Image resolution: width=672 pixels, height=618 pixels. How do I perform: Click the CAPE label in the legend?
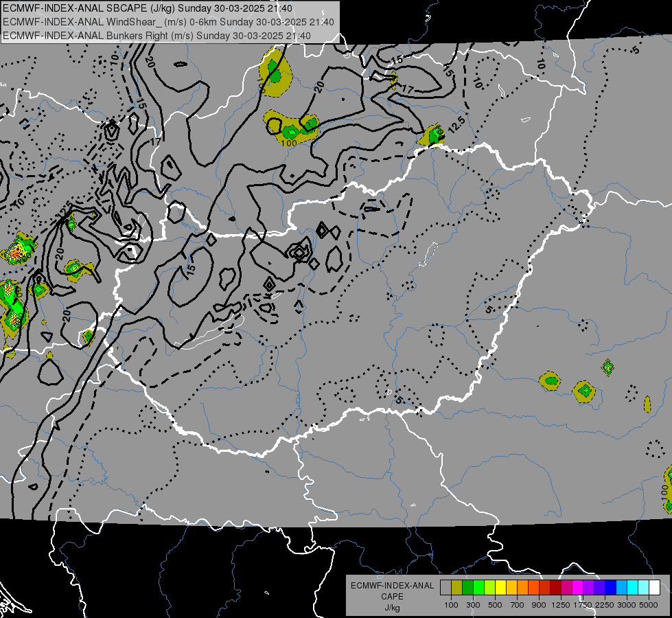coord(392,597)
